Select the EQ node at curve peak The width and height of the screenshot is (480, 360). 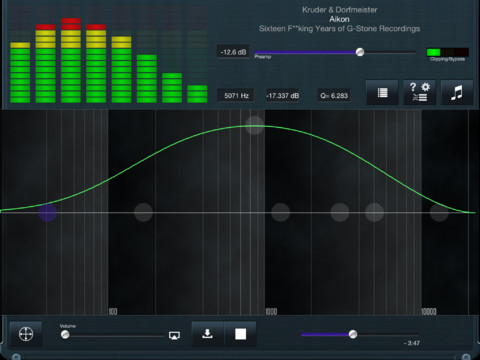[255, 125]
